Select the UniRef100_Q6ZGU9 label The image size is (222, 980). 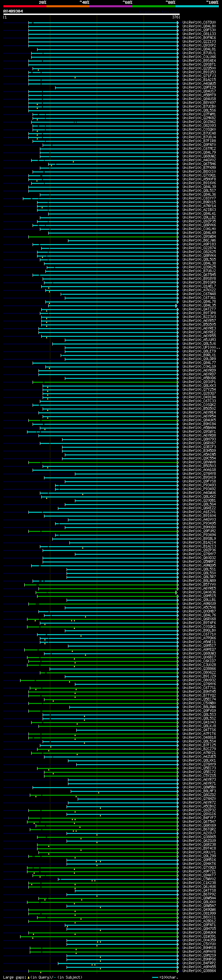199,840
